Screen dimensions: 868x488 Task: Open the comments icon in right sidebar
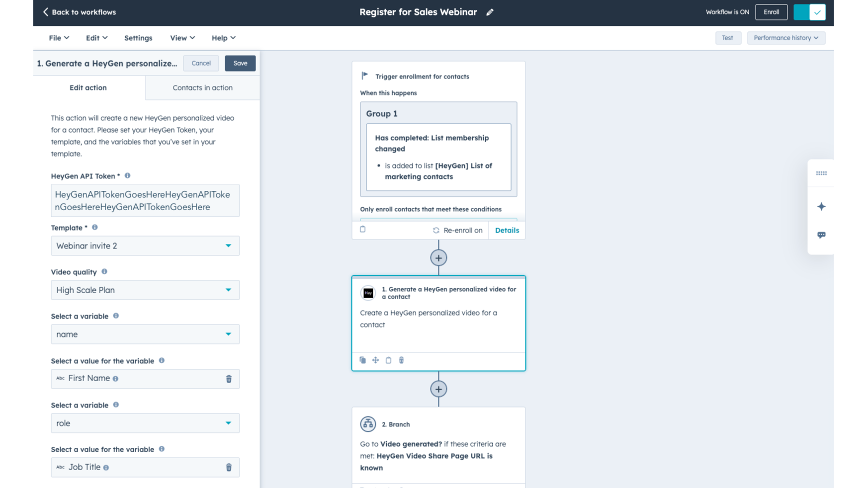click(821, 235)
